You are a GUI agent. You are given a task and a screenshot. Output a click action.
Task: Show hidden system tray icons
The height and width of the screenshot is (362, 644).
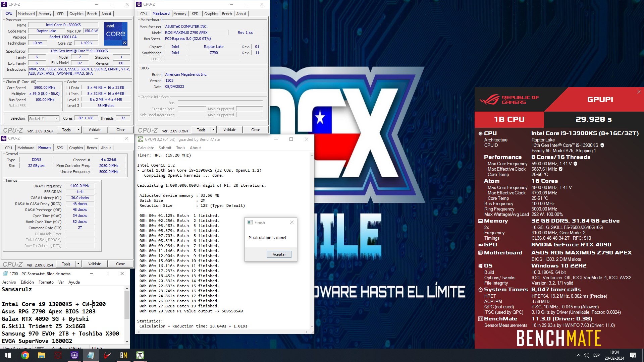pyautogui.click(x=578, y=355)
